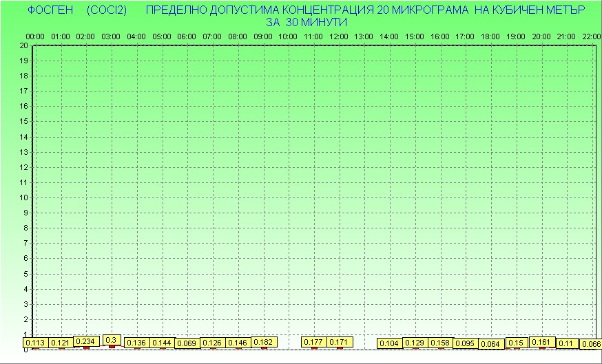602x364 pixels.
Task: Select the 22:00 time axis marker
Action: (x=592, y=36)
